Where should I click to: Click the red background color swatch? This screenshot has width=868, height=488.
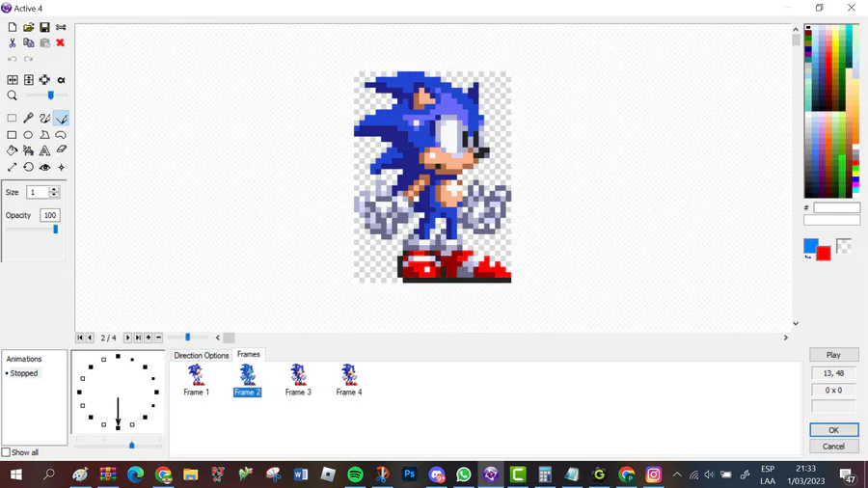point(825,254)
